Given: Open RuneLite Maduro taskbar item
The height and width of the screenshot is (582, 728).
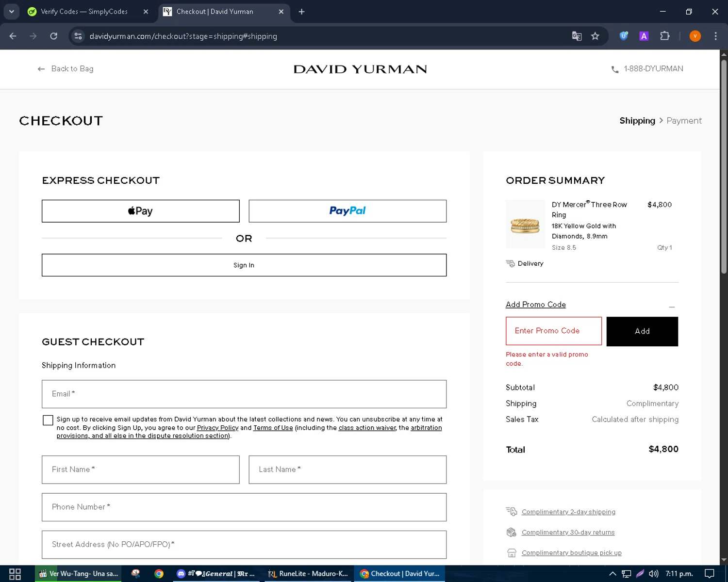Looking at the screenshot, I should 308,574.
